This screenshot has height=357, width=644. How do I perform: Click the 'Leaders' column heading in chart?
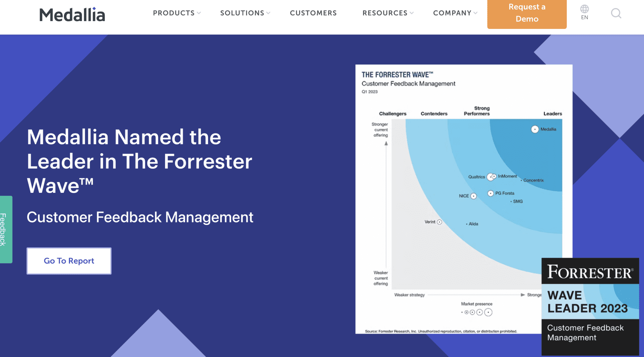coord(553,114)
